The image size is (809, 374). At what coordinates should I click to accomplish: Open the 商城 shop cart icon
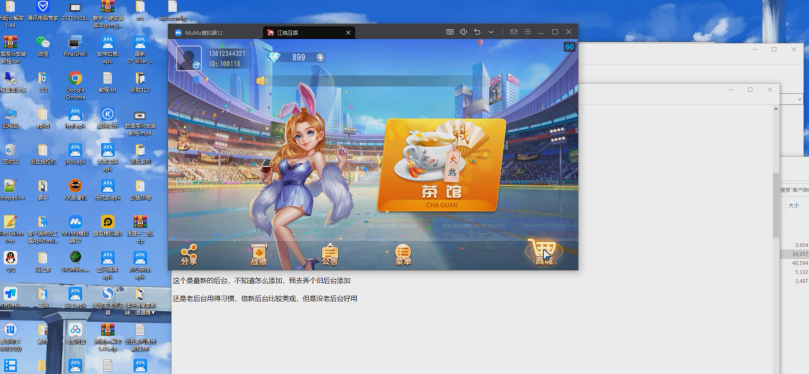[543, 252]
